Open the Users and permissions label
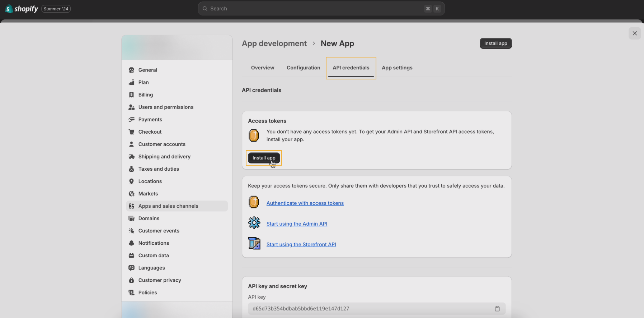 pyautogui.click(x=166, y=107)
